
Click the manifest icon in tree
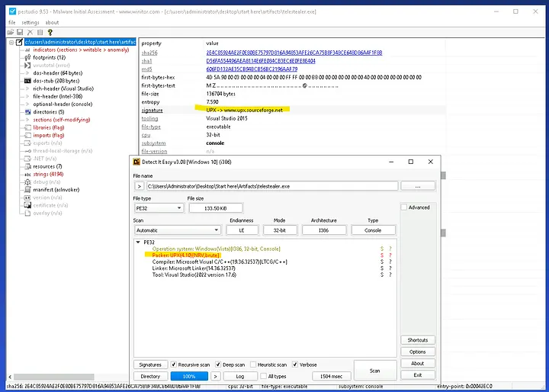[x=27, y=190]
